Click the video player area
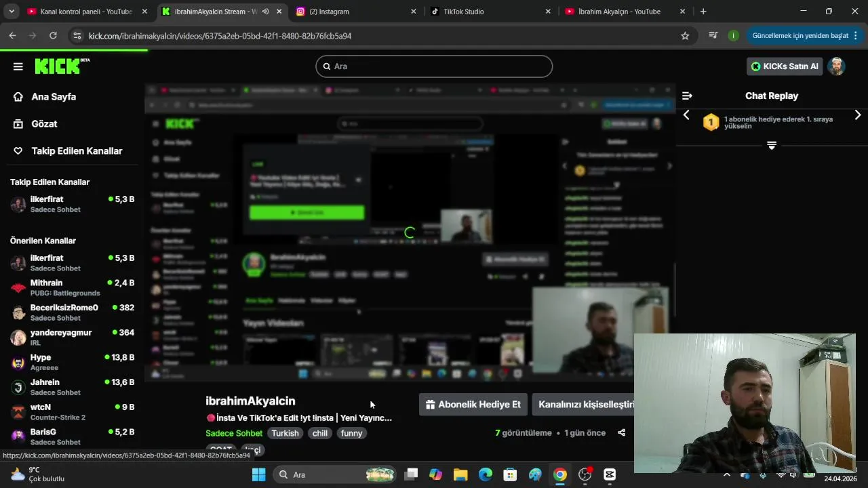 pyautogui.click(x=410, y=232)
